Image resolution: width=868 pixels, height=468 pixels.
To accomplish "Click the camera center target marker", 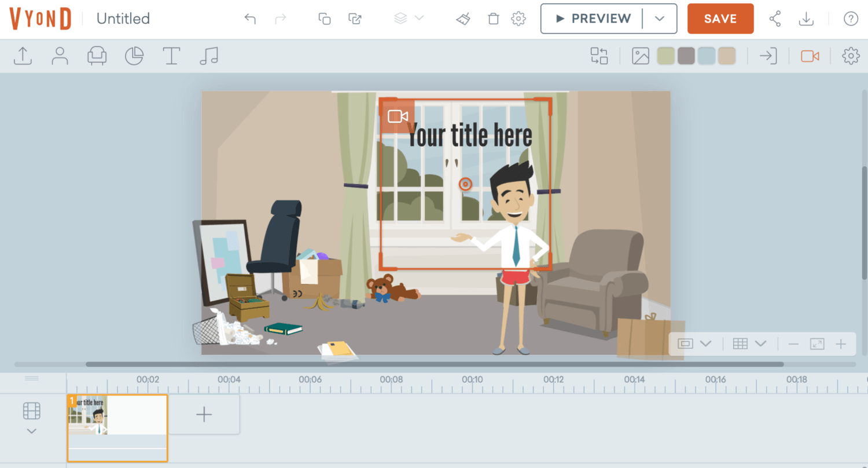I will coord(465,184).
